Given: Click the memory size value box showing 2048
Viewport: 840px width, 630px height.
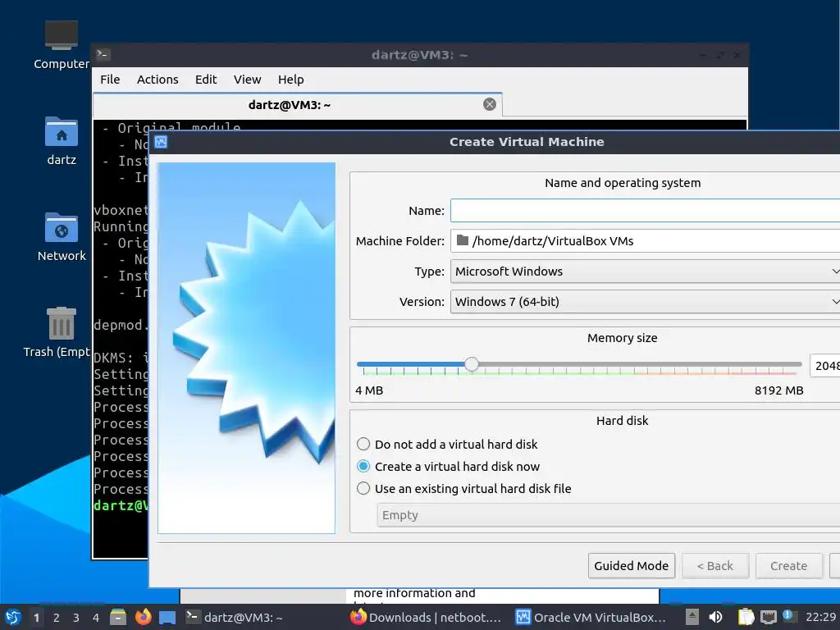Looking at the screenshot, I should (824, 366).
